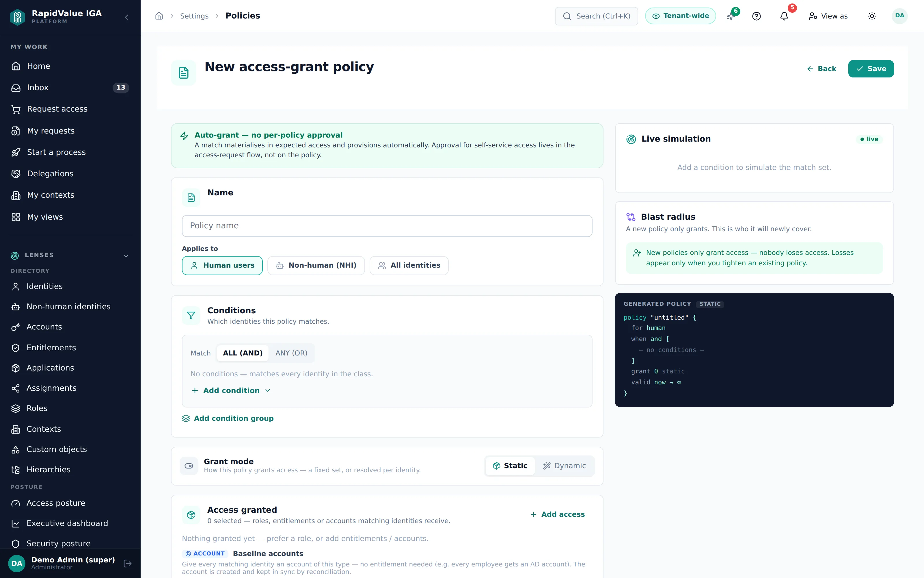Set match mode to ALL (AND)
924x578 pixels.
tap(243, 353)
